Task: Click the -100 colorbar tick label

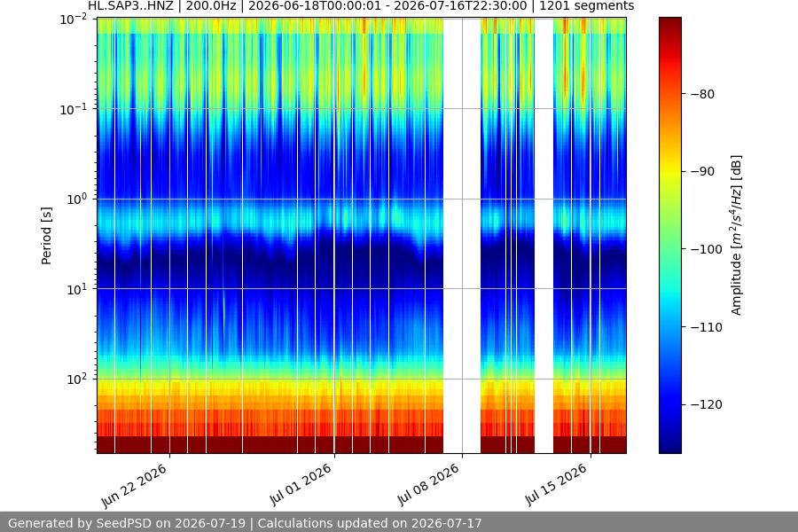Action: [707, 249]
